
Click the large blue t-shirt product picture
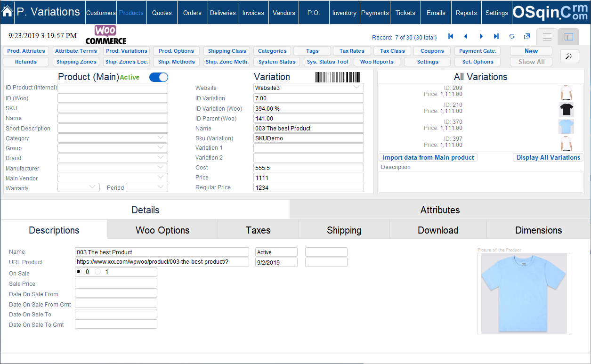(524, 293)
